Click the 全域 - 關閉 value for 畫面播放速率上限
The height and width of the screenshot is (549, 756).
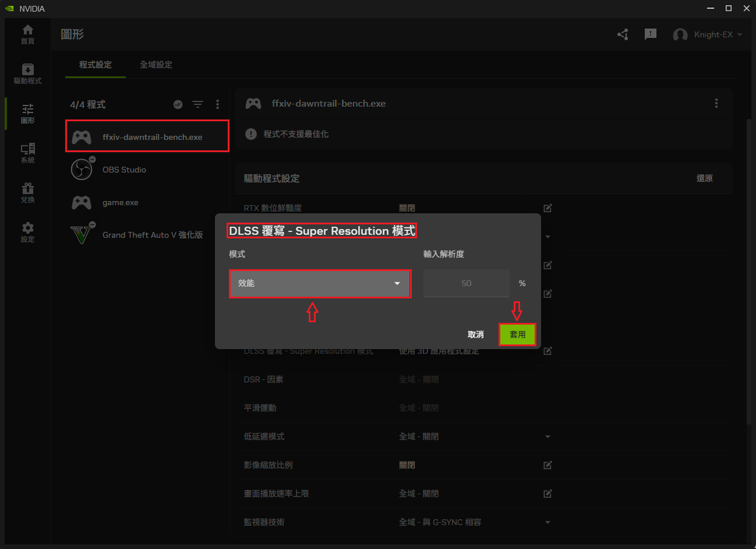pos(419,493)
